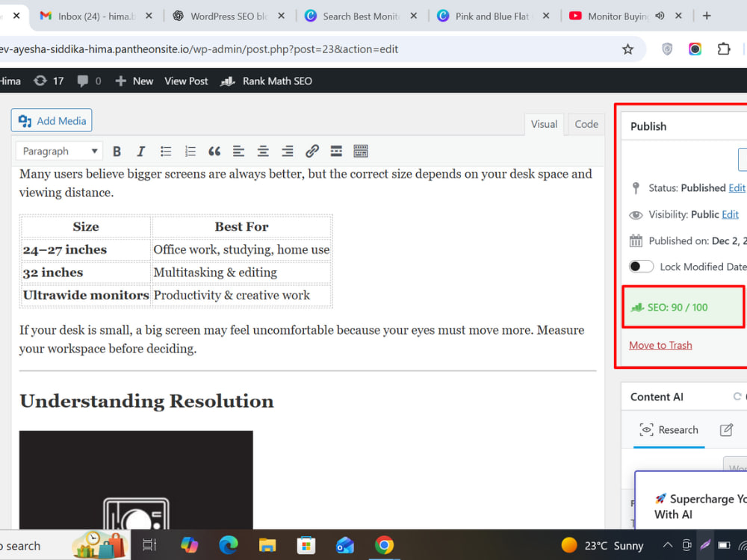Align text left
This screenshot has height=560, width=747.
pos(239,152)
